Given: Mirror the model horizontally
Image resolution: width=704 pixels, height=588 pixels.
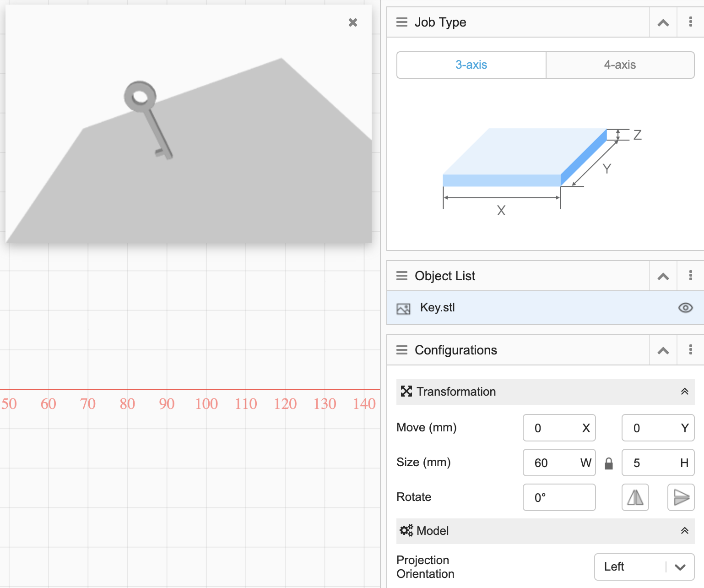Looking at the screenshot, I should (635, 497).
